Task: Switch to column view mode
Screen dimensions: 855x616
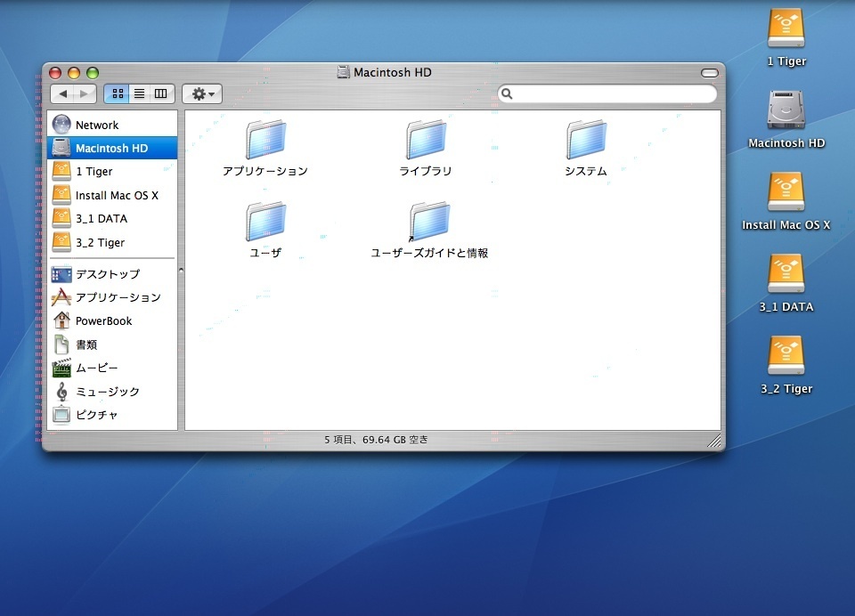Action: pos(161,93)
